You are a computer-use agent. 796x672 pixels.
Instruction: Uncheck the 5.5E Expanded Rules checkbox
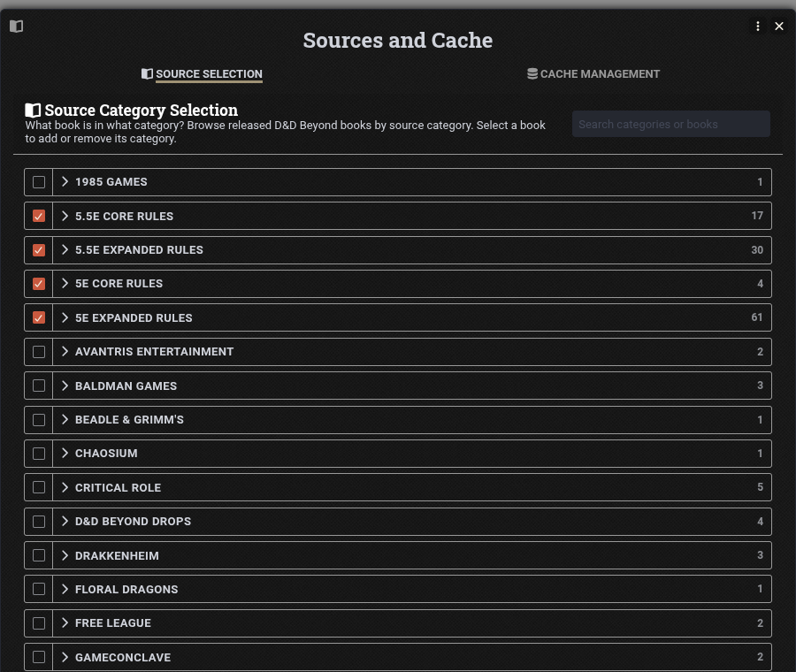tap(39, 250)
